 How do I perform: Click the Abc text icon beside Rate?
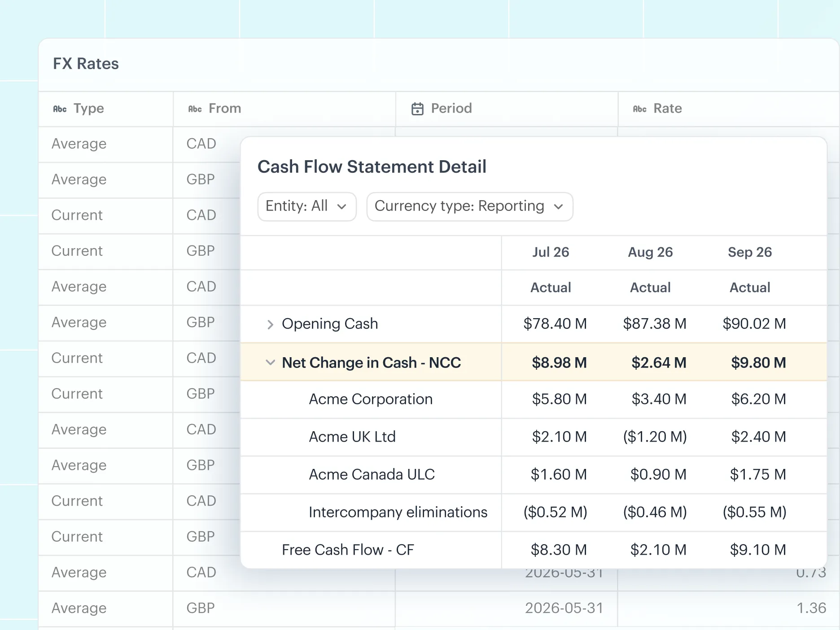pos(639,109)
